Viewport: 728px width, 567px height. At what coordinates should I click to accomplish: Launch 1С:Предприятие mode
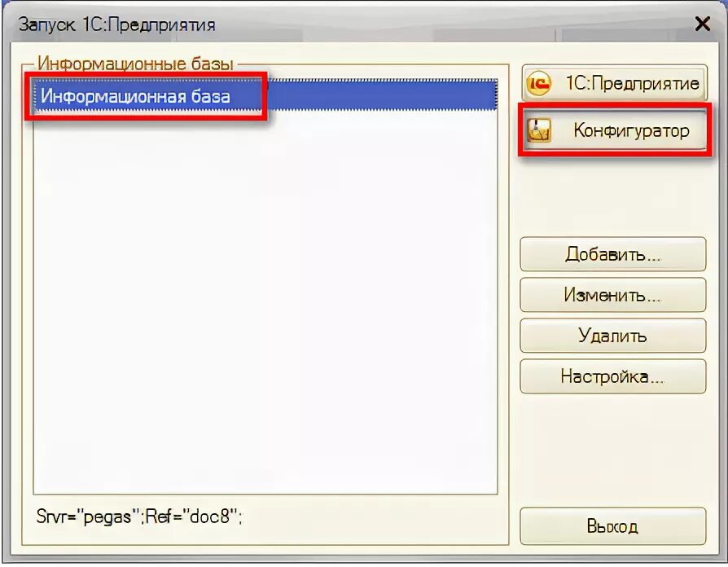tap(614, 83)
